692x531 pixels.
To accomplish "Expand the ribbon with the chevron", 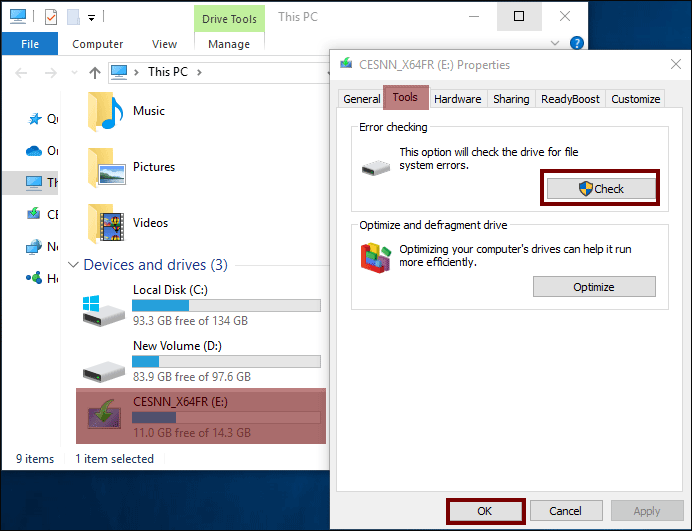I will coord(555,43).
